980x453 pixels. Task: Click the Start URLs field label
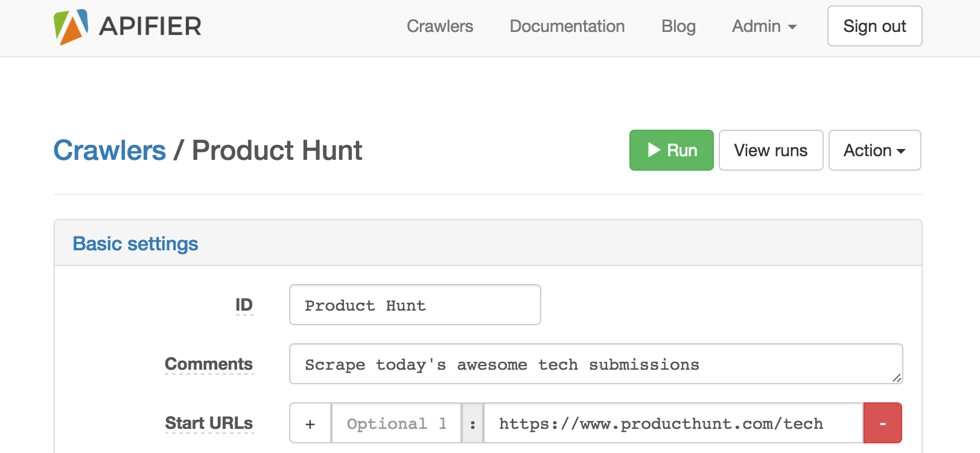[209, 423]
